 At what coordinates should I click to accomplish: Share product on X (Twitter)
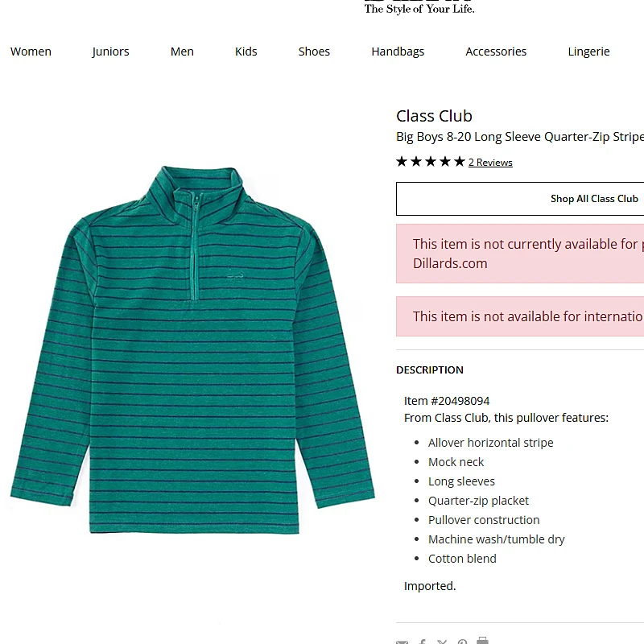(442, 642)
